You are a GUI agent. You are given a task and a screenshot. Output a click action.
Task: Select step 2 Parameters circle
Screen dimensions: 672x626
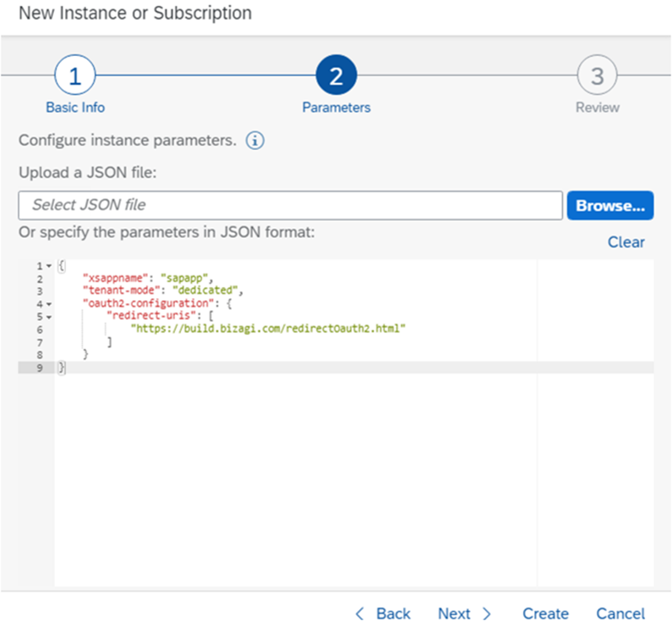(x=336, y=76)
